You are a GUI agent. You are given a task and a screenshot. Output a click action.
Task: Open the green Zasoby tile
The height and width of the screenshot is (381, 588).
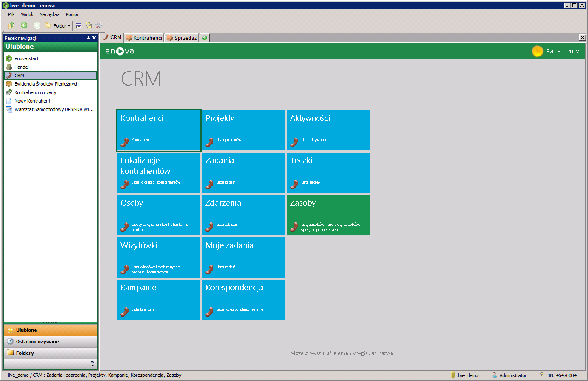pos(328,215)
